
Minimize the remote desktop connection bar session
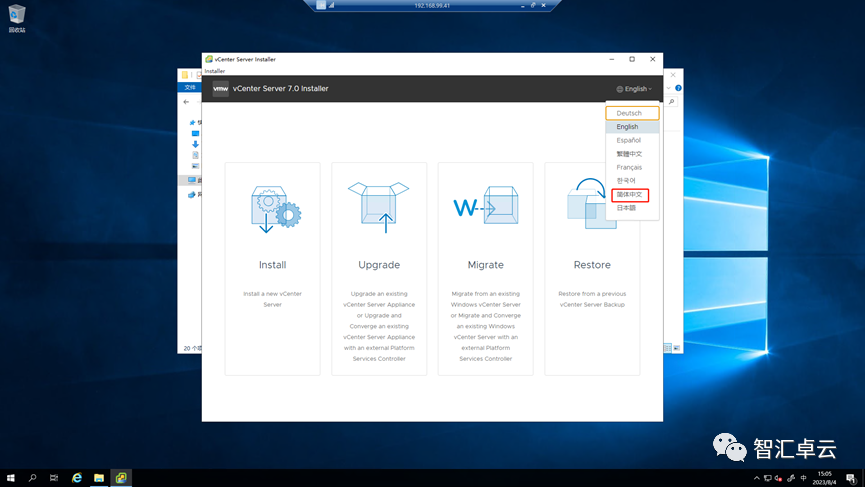pyautogui.click(x=522, y=6)
